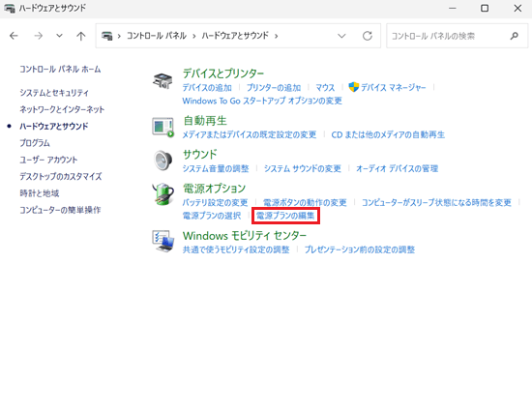The width and height of the screenshot is (532, 410).
Task: Minimize the ハードウェアとサウンド window
Action: tap(453, 8)
